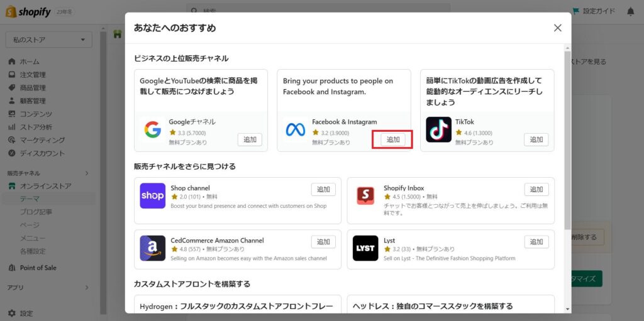Click the ディスカウント percent icon

tap(12, 153)
